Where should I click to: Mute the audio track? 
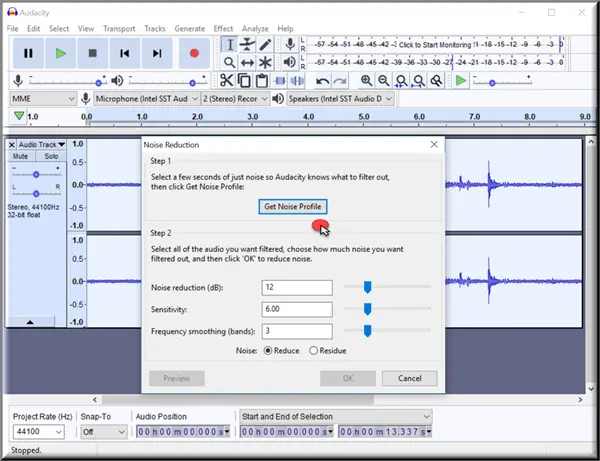[20, 157]
